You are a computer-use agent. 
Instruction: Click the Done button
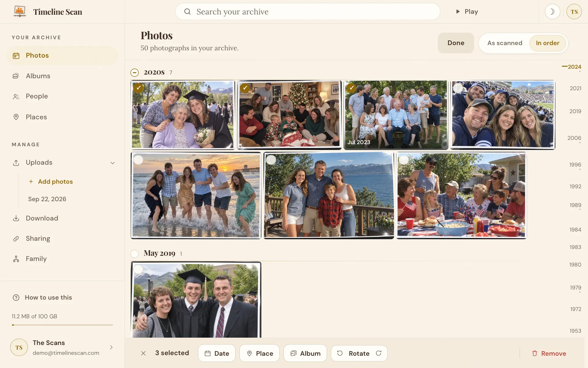point(456,43)
